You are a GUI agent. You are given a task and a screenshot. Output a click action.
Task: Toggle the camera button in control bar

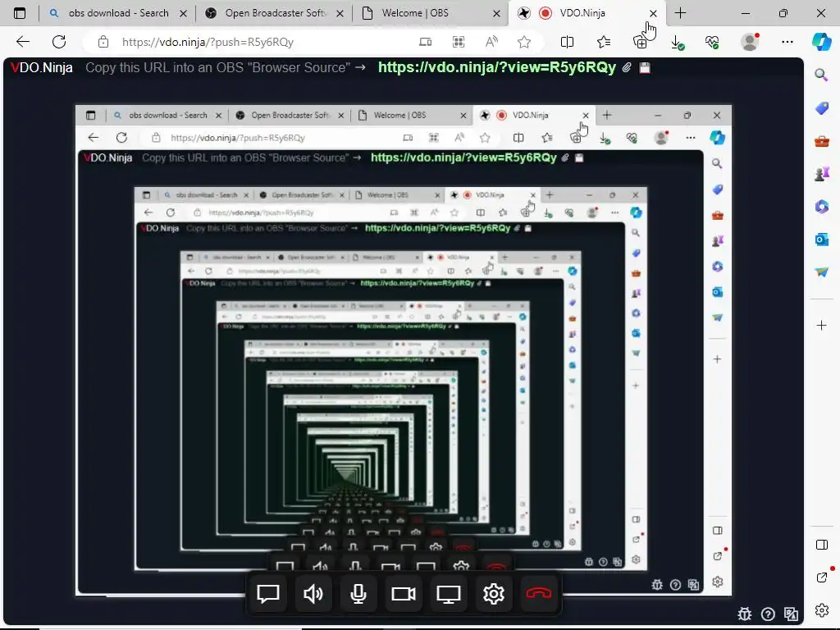(x=404, y=594)
